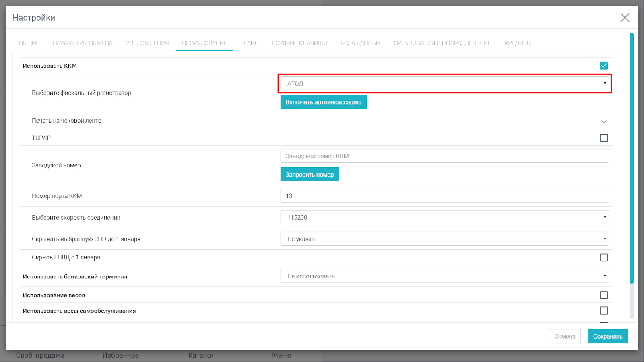The width and height of the screenshot is (644, 362).
Task: Focus the Заводской номер ККМ field
Action: click(x=445, y=156)
